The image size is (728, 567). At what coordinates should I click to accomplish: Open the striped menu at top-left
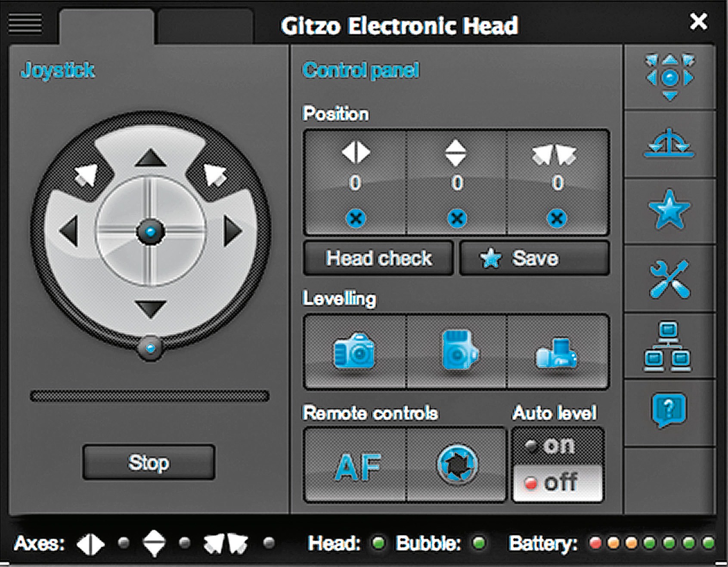pos(25,23)
